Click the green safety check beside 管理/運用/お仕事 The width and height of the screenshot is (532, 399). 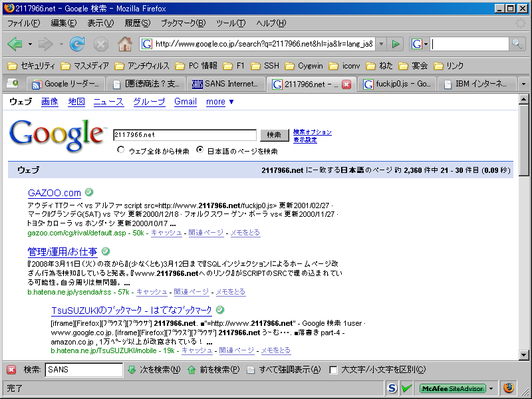pos(106,251)
